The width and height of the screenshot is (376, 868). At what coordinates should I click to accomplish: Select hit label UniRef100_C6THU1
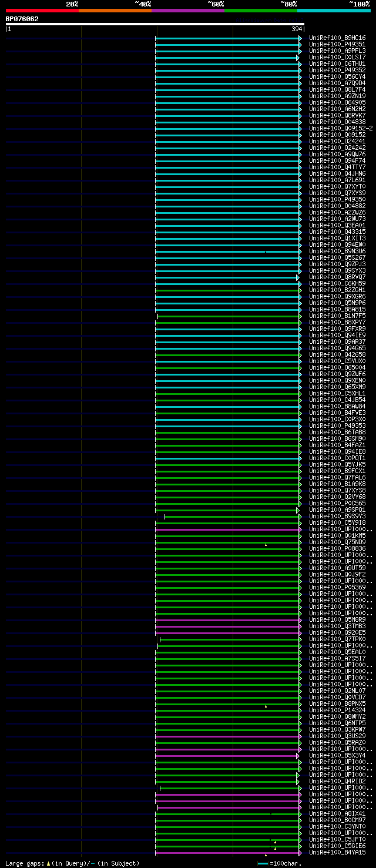(x=337, y=63)
